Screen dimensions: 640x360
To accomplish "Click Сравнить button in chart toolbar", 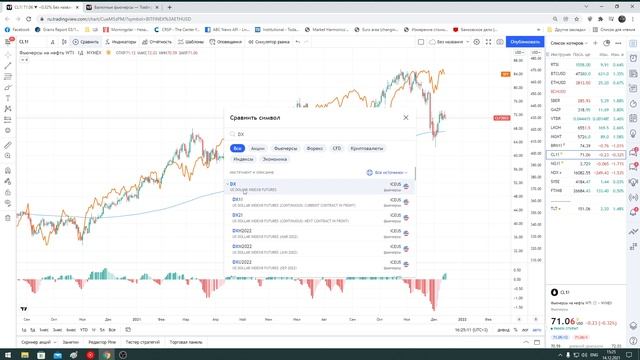I will [x=86, y=42].
